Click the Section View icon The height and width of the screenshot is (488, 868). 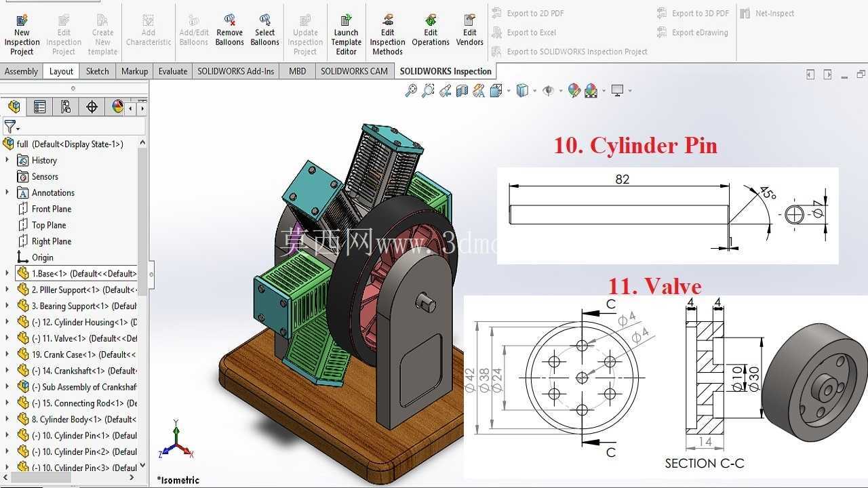[x=462, y=90]
